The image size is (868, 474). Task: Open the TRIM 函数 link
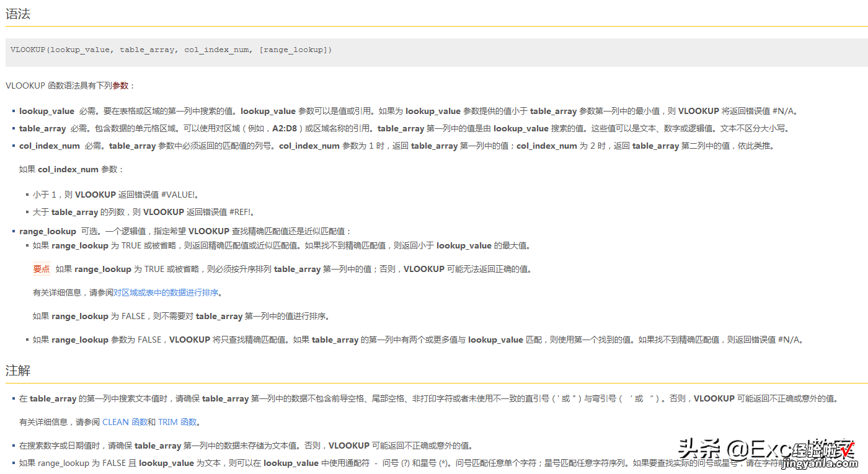[177, 422]
